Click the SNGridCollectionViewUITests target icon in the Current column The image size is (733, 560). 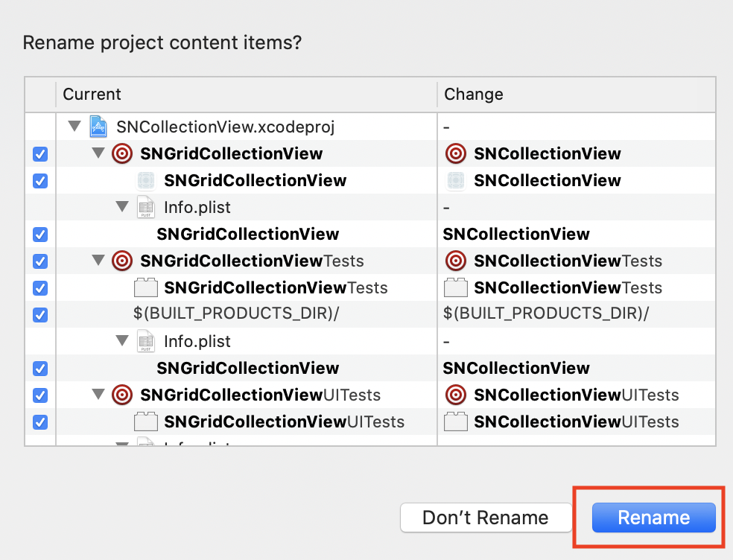pyautogui.click(x=121, y=395)
